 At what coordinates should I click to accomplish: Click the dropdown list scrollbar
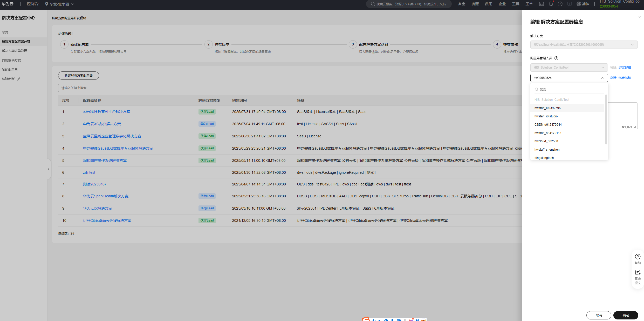(606, 119)
